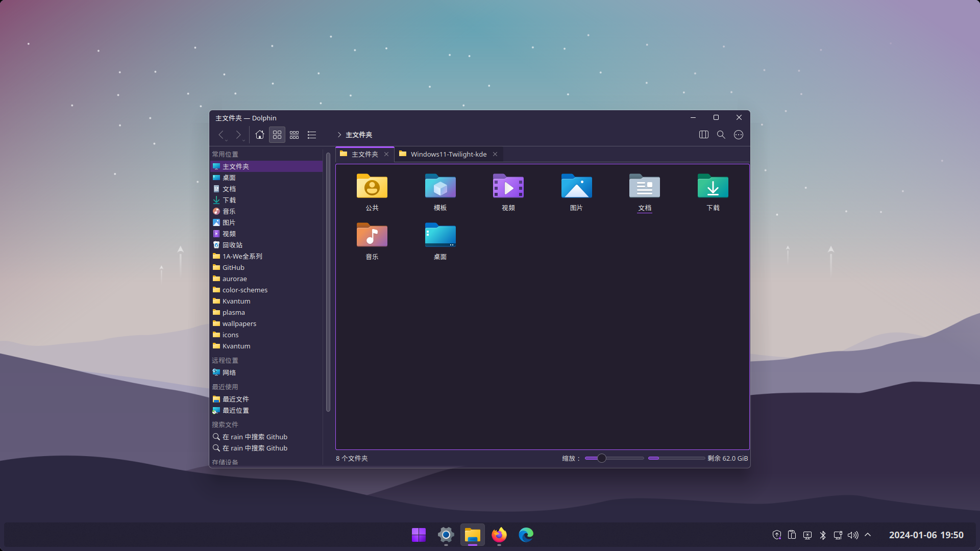Open 文档 in Places sidebar

pos(266,189)
